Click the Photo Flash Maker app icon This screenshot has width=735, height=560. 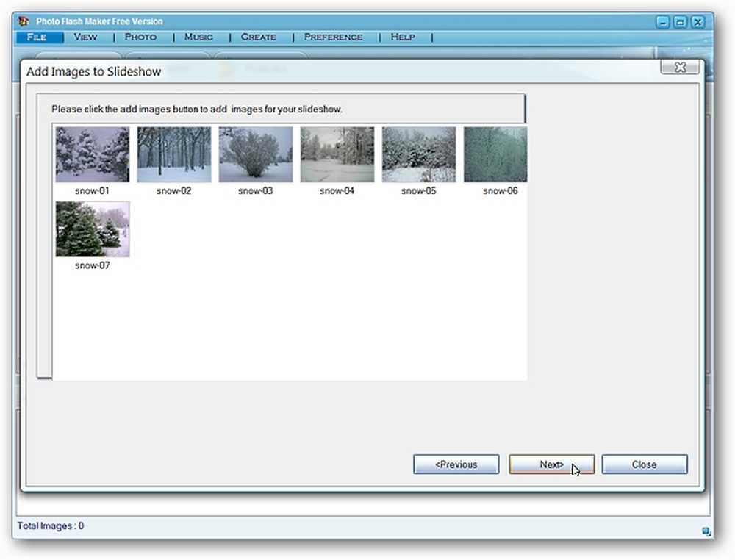point(24,21)
